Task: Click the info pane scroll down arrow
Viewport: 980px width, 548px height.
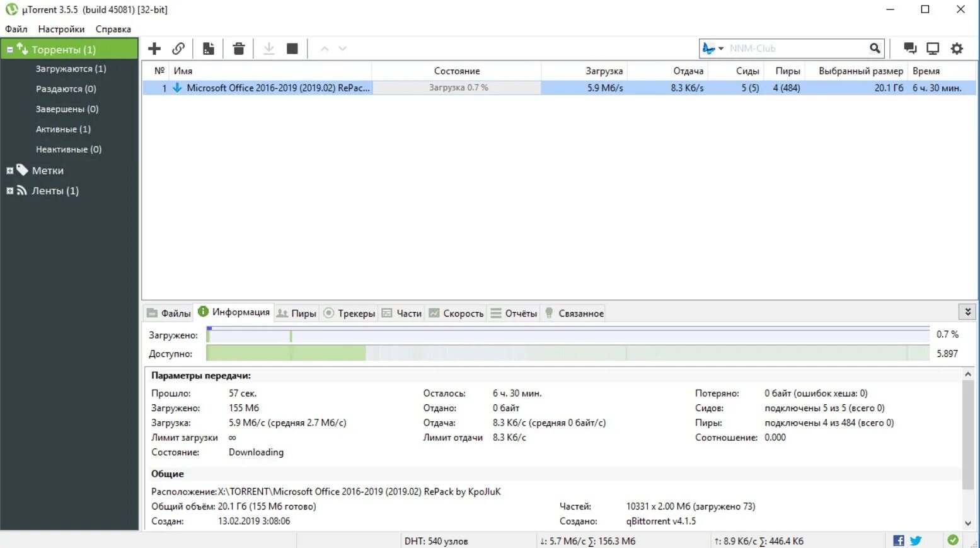Action: (968, 523)
